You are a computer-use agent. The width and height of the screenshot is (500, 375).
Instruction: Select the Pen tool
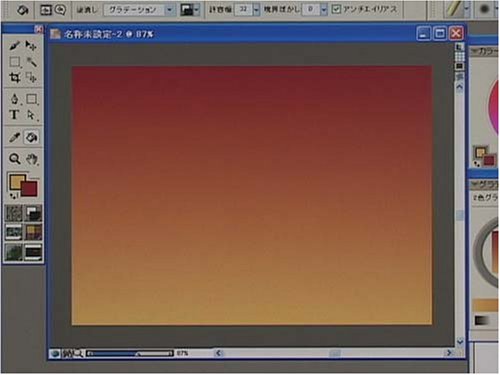point(14,99)
